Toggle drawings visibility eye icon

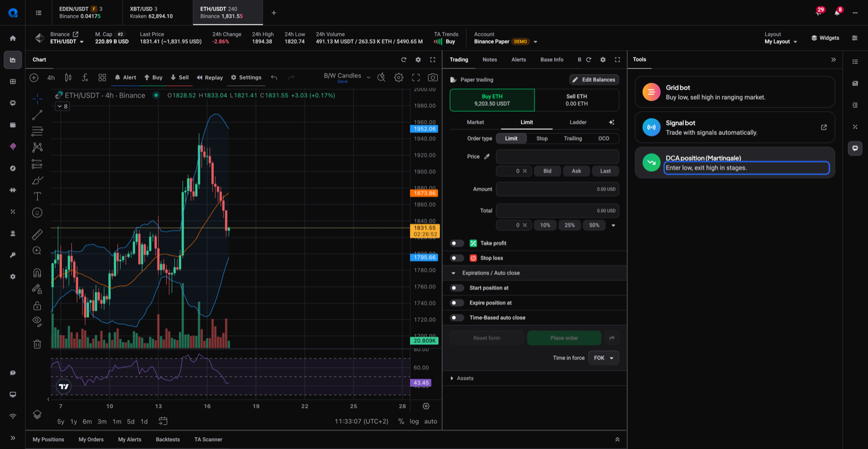(x=37, y=321)
